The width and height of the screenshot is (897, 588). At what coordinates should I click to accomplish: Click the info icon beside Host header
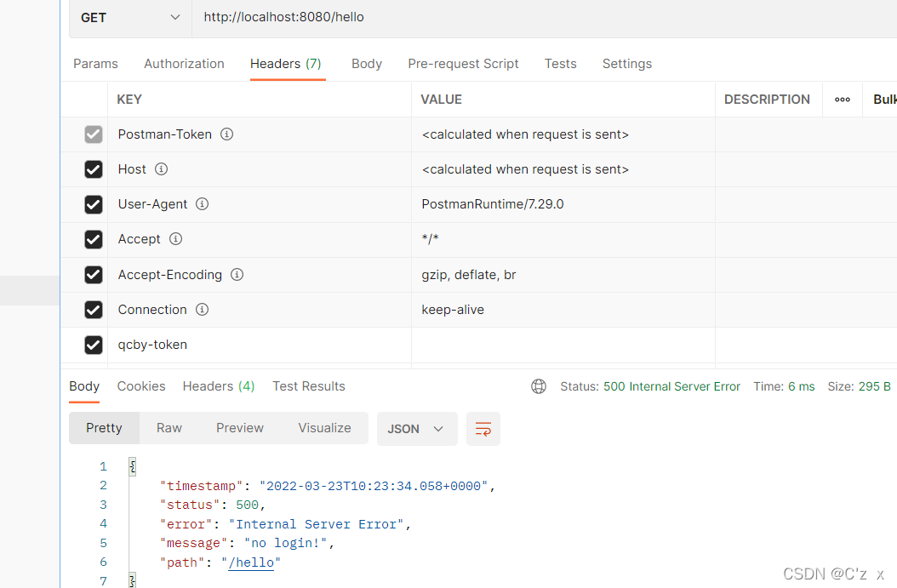(161, 169)
